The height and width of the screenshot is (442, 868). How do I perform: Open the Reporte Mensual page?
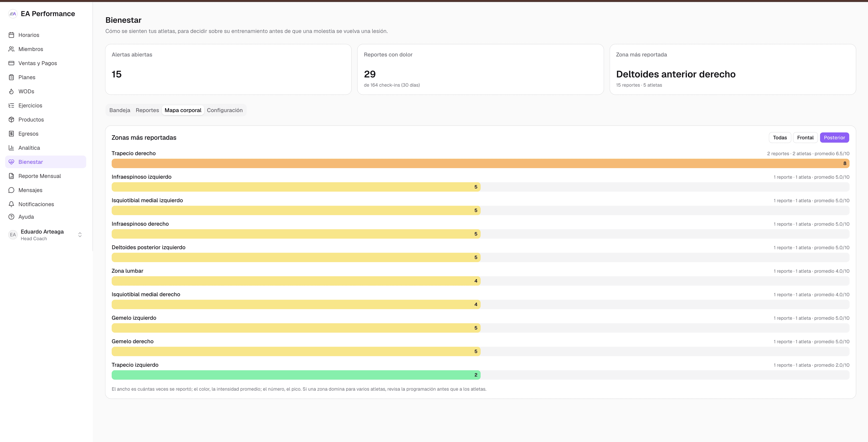(45, 176)
